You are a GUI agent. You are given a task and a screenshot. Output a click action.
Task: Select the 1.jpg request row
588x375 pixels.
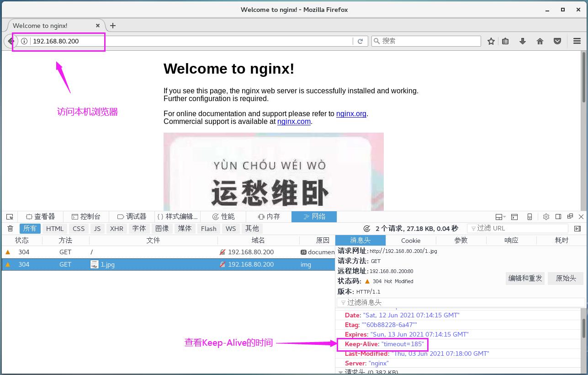tap(168, 264)
